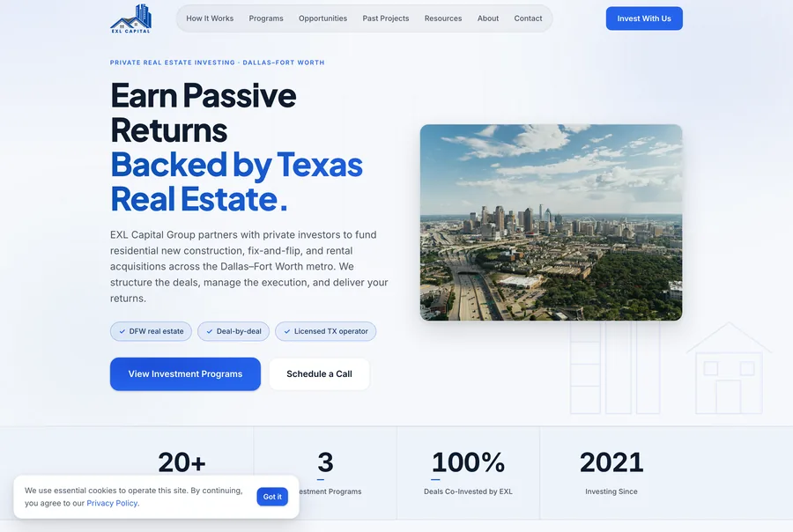This screenshot has height=532, width=793.
Task: Click the Licensed TX operator badge
Action: (x=326, y=331)
